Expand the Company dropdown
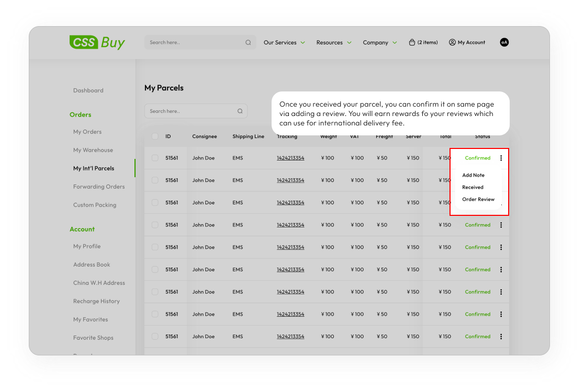This screenshot has height=392, width=584. tap(380, 43)
